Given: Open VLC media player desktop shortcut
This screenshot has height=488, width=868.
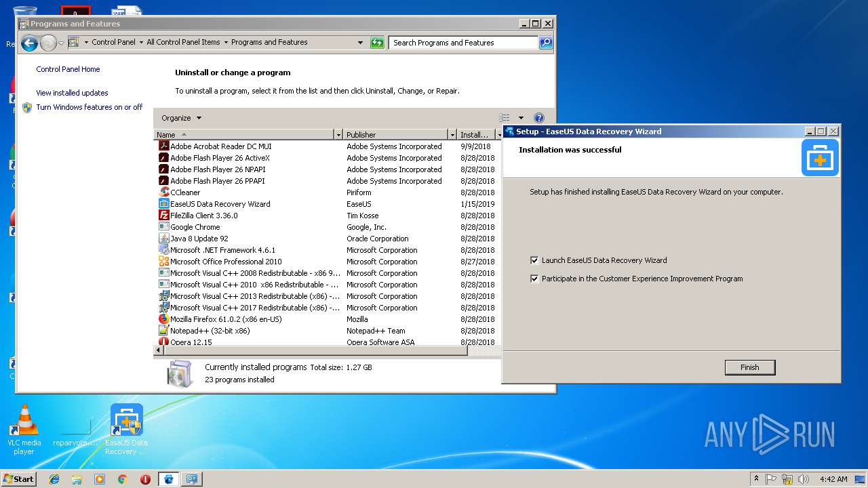Looking at the screenshot, I should 24,430.
